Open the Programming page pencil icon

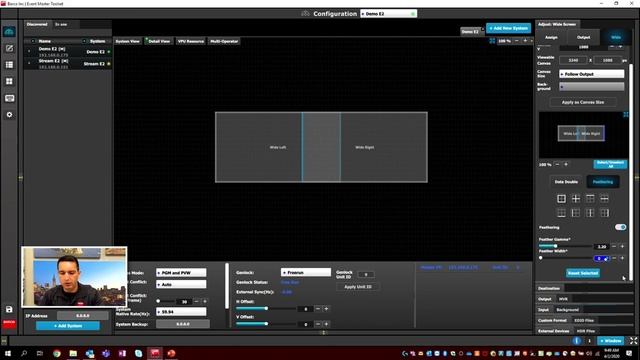[9, 49]
